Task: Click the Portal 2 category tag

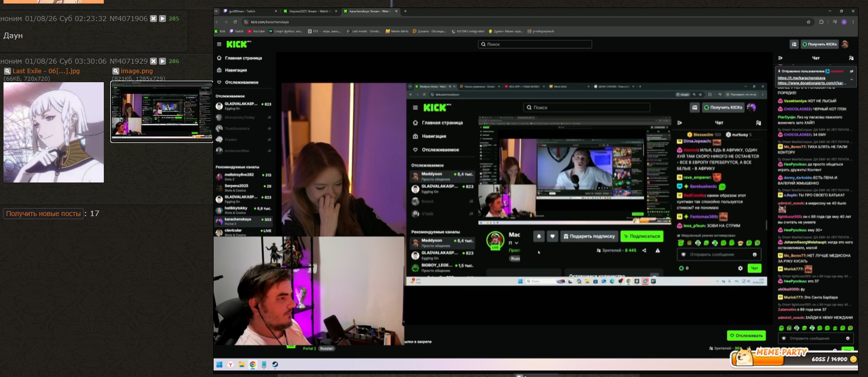Action: pyautogui.click(x=309, y=348)
